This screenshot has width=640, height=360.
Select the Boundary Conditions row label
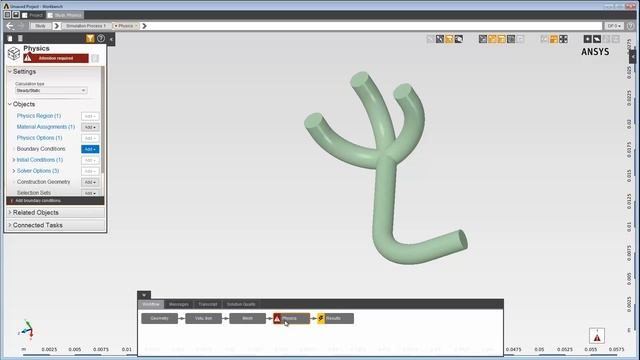pos(41,149)
